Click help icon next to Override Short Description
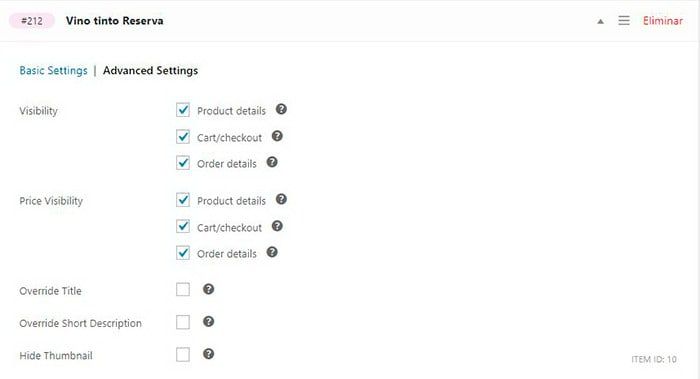Screen dimensions: 700x379 tap(208, 322)
